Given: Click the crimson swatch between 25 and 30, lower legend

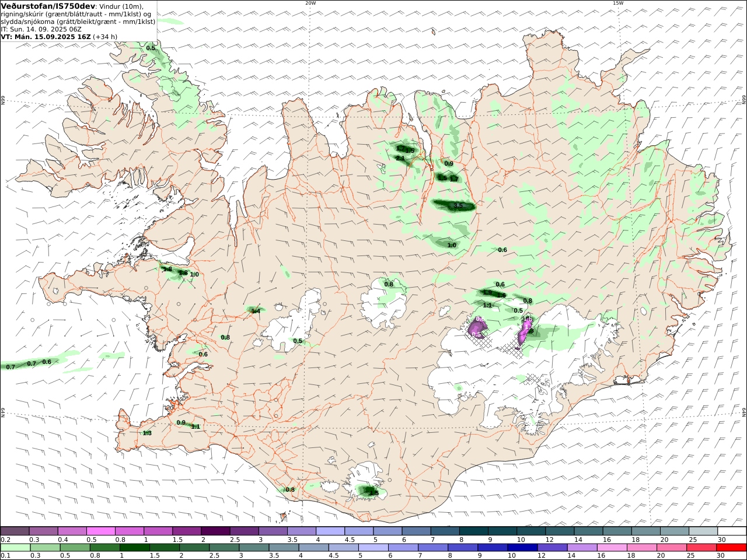Looking at the screenshot, I should [701, 548].
